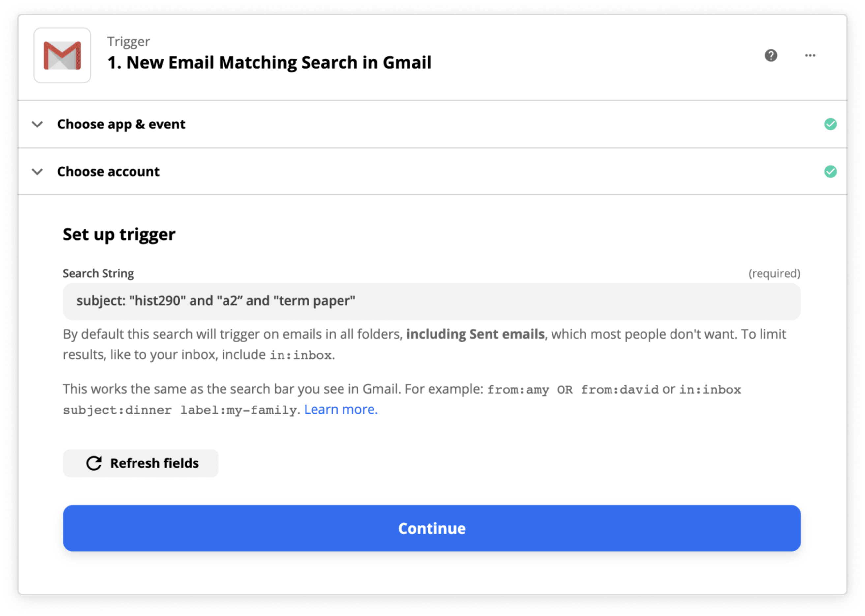
Task: Click the chevron next to Choose app & event
Action: 37,124
